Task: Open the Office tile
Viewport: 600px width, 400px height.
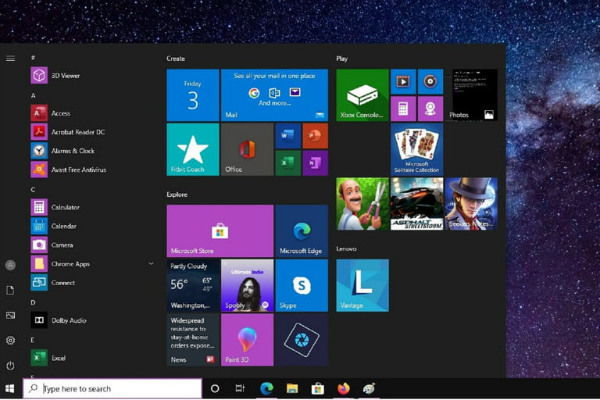Action: point(247,149)
